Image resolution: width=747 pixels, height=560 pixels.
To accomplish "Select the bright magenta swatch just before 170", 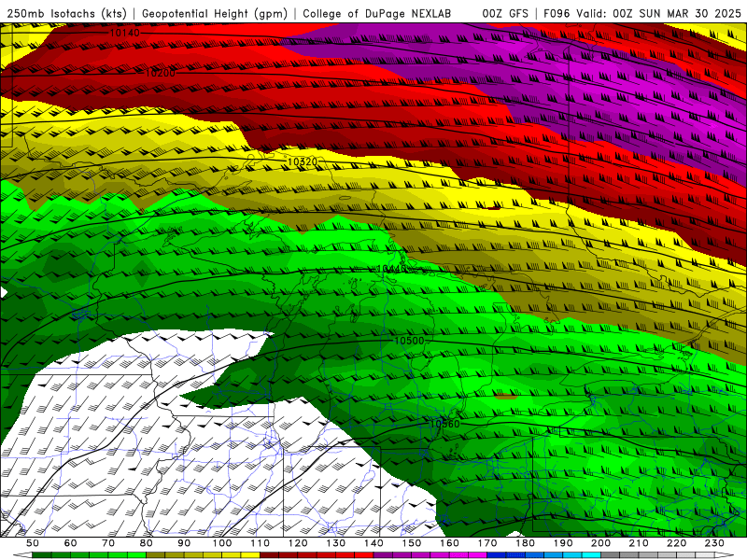I will [477, 555].
